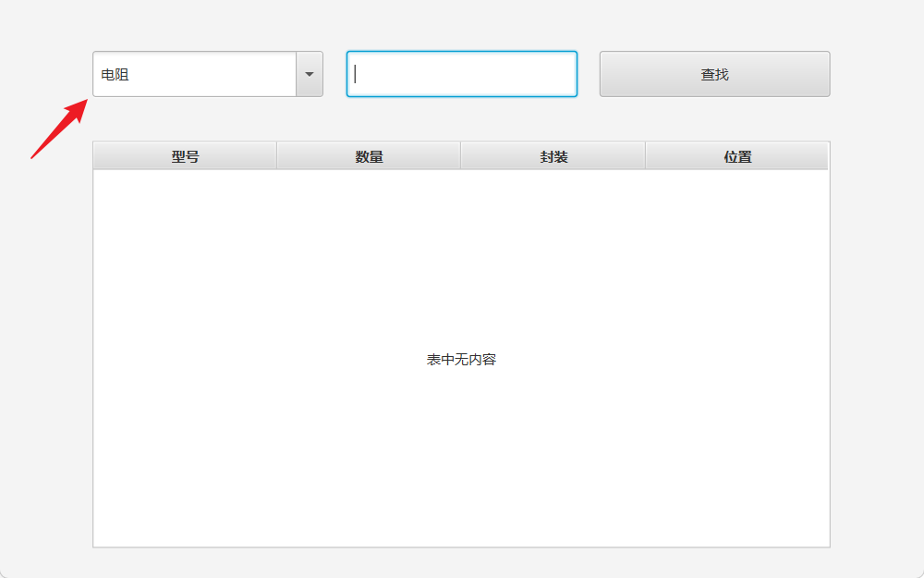Sort by the 数量 column header
The width and height of the screenshot is (924, 578).
pyautogui.click(x=368, y=155)
